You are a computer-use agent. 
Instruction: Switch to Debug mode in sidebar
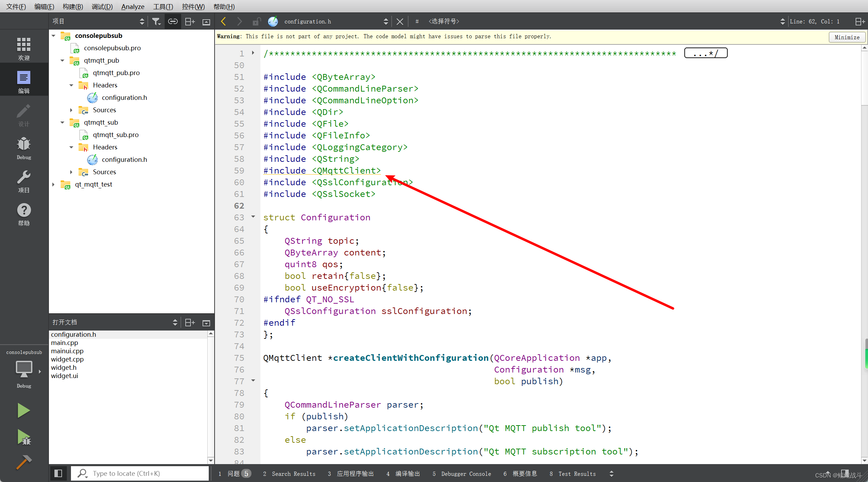coord(24,148)
